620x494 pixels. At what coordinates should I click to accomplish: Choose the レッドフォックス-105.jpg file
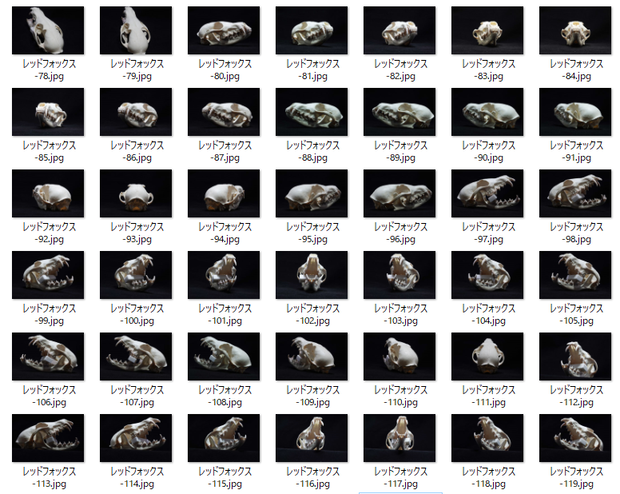575,275
